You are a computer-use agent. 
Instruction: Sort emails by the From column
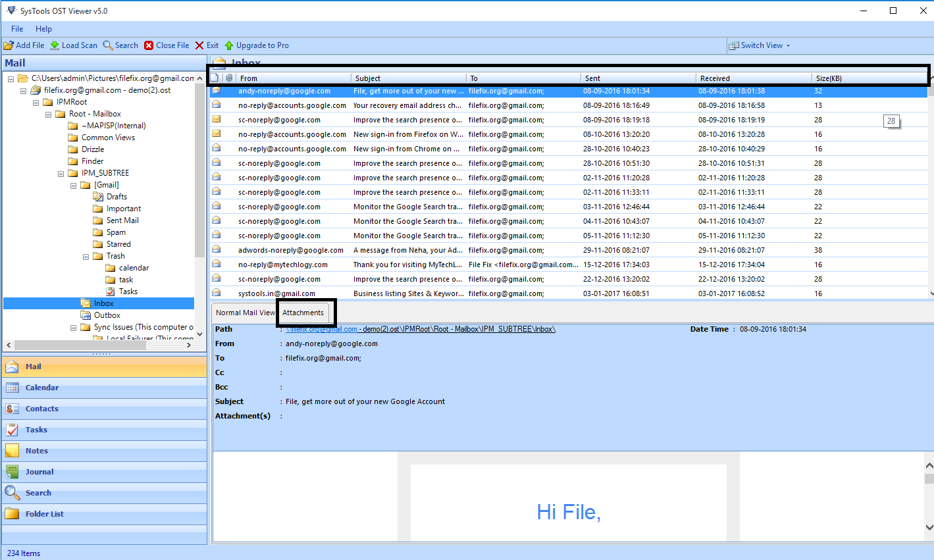[x=293, y=78]
